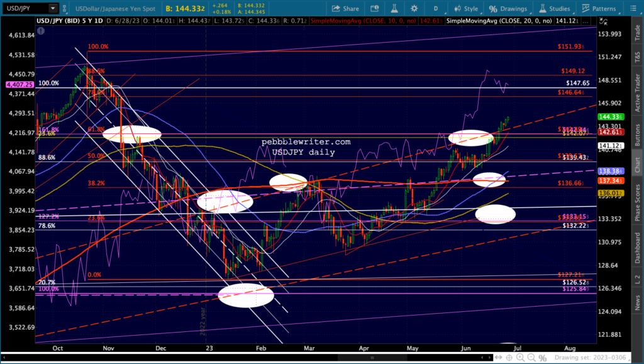Open the D timeframe dropdown
This screenshot has height=364, width=644.
click(x=435, y=9)
